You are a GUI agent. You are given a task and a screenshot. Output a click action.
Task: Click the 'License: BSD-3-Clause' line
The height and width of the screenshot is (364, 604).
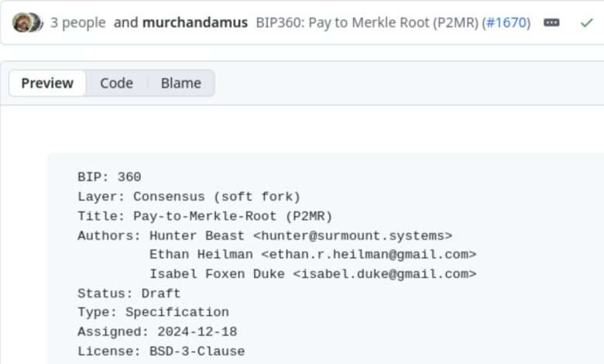click(160, 352)
